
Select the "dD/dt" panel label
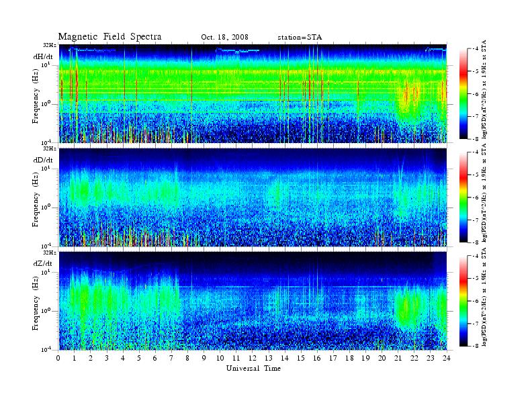[43, 160]
